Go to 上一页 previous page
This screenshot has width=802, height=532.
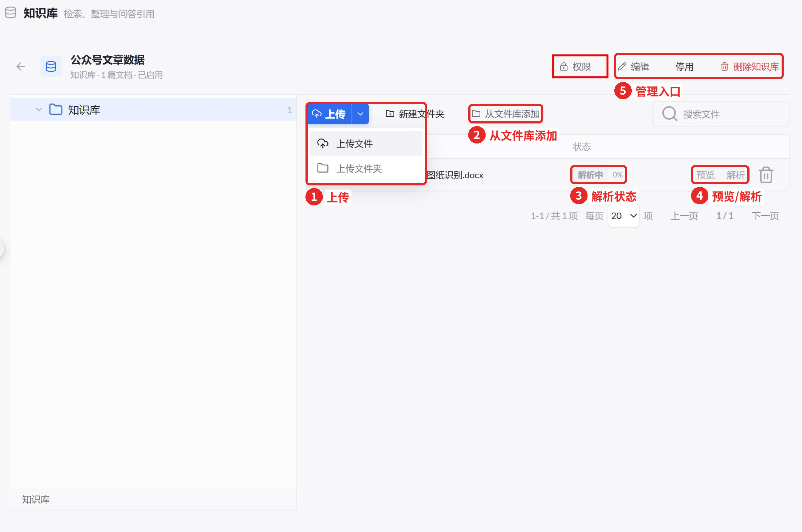coord(684,216)
